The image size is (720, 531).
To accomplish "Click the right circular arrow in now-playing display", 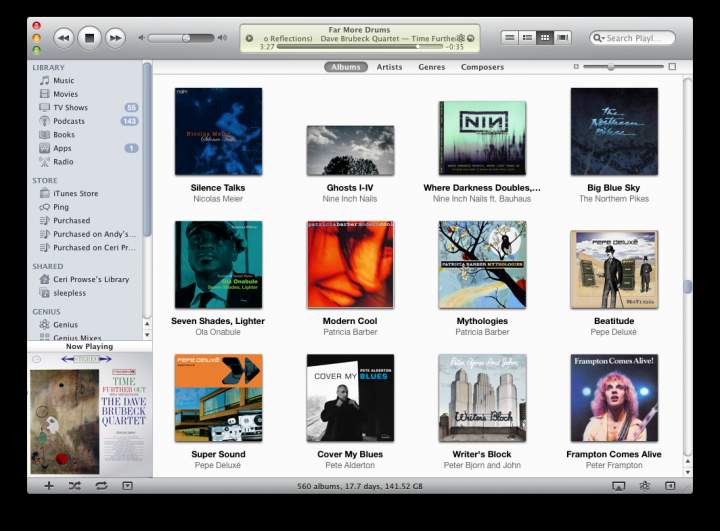I will click(x=471, y=38).
